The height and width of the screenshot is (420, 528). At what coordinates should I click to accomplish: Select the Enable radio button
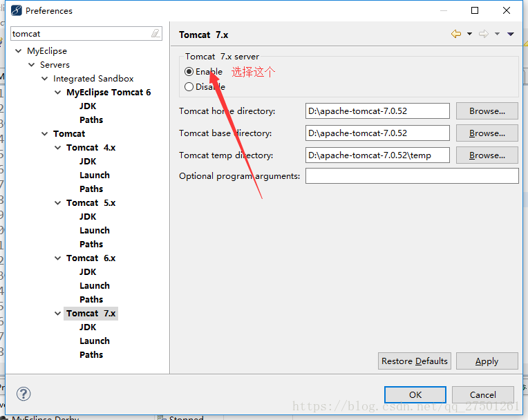coord(189,72)
